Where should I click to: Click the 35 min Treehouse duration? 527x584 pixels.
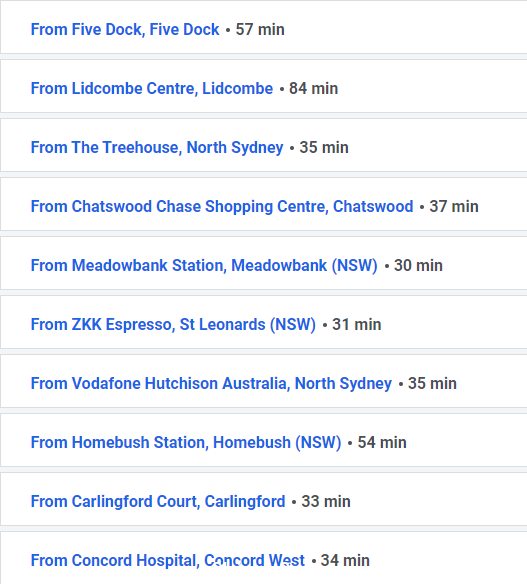[324, 147]
